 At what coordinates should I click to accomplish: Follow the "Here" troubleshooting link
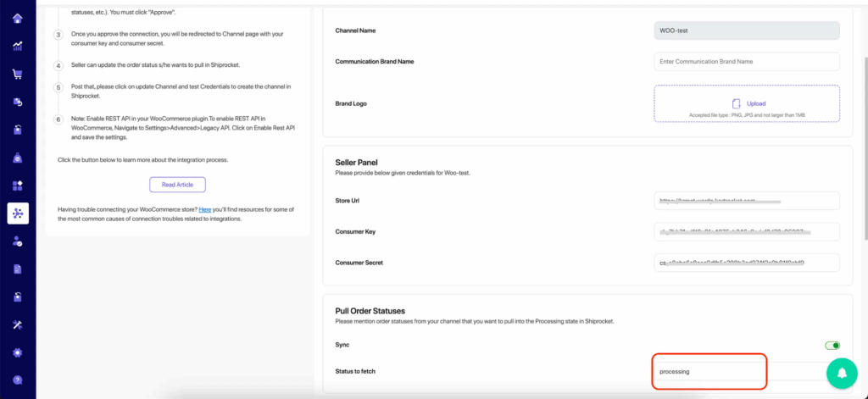coord(204,209)
